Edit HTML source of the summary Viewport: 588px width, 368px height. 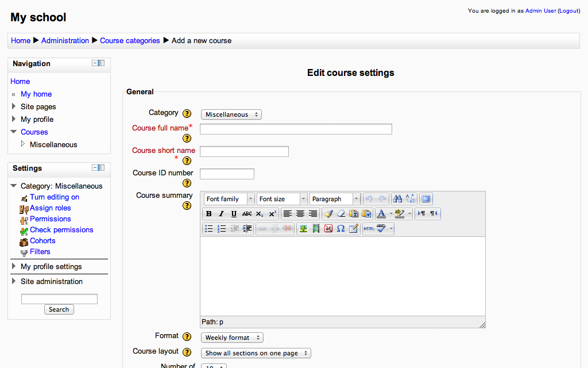click(x=369, y=229)
